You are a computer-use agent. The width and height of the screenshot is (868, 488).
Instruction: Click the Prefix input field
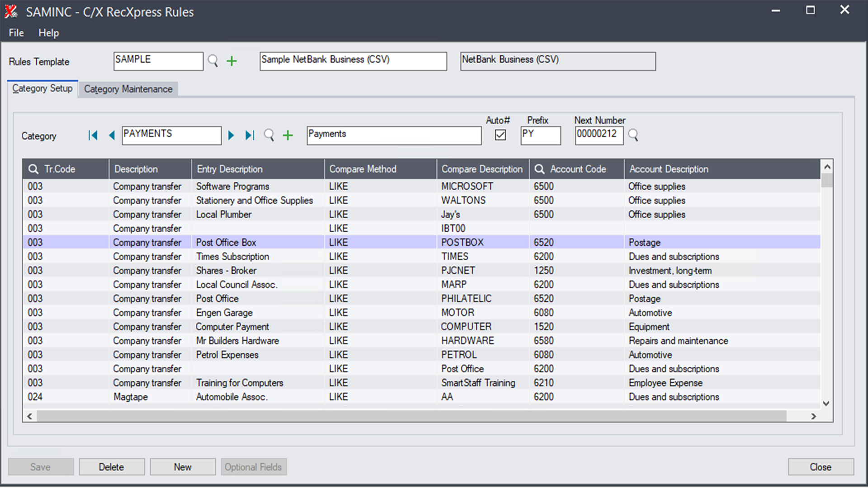540,135
